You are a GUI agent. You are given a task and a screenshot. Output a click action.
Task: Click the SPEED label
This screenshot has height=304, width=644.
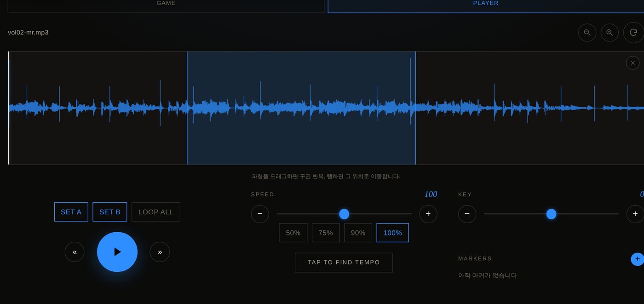point(263,195)
